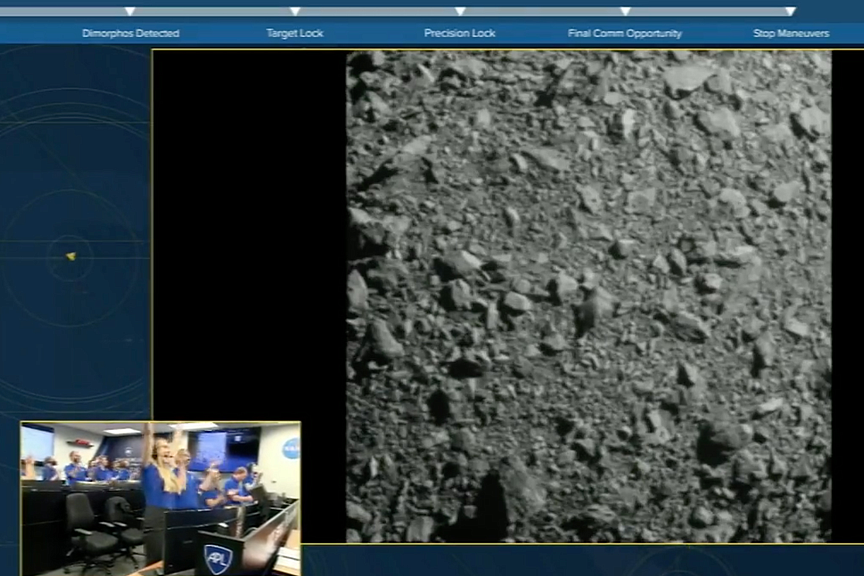Click the Final Comm Opportunity marker triangle
864x576 pixels.
click(x=625, y=11)
